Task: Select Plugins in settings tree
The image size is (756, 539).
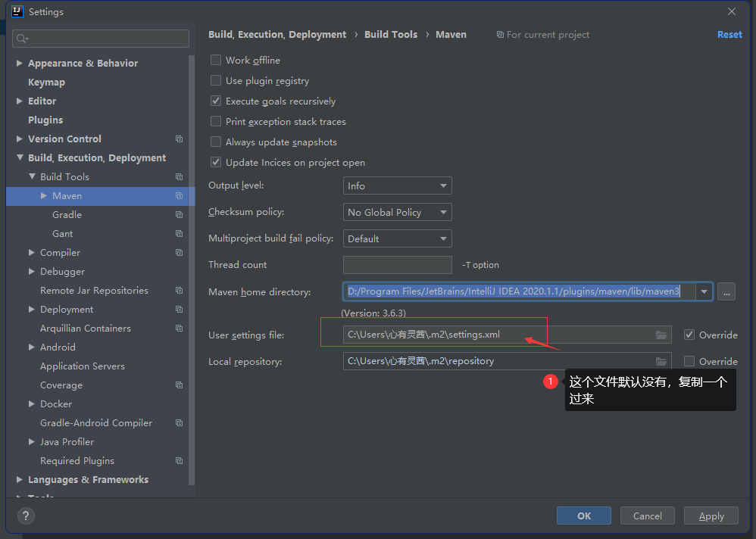Action: [45, 120]
